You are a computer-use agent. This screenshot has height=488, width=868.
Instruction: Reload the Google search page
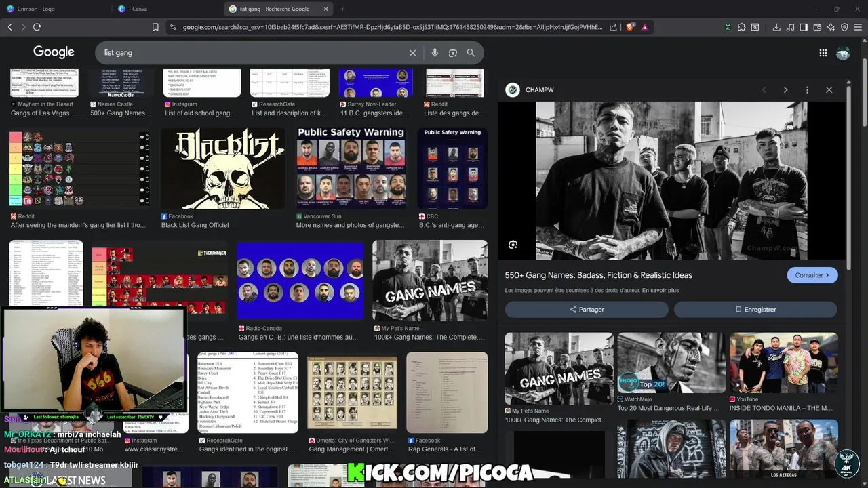37,27
